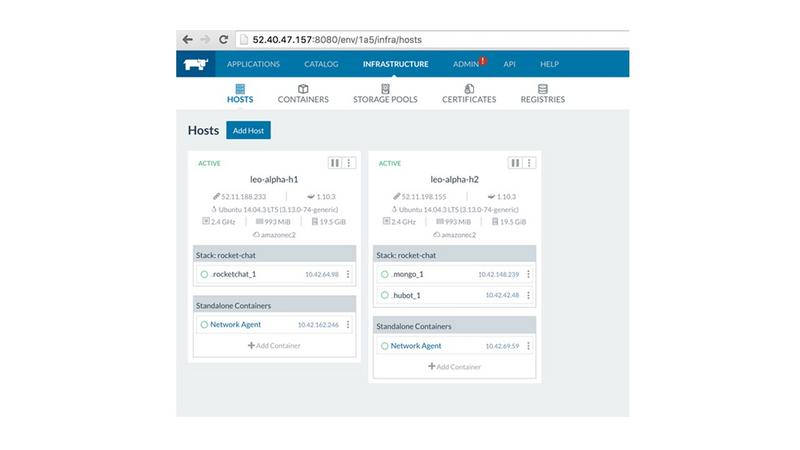
Task: Open actions menu for rocketchat_1 container
Action: click(x=348, y=274)
